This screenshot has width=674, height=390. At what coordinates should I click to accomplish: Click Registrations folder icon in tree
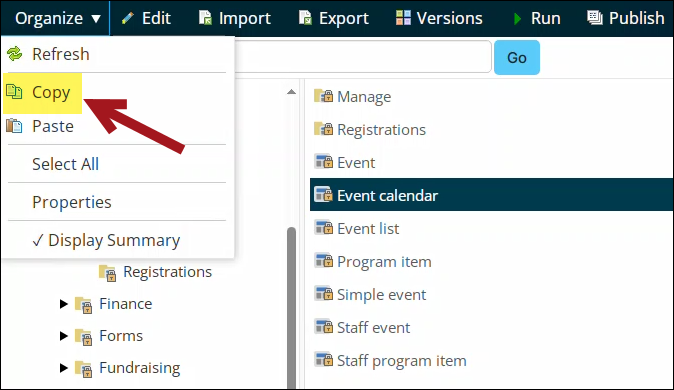click(107, 273)
